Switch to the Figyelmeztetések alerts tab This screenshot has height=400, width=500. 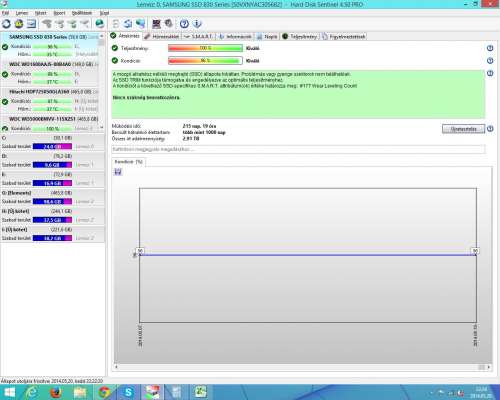tap(344, 36)
